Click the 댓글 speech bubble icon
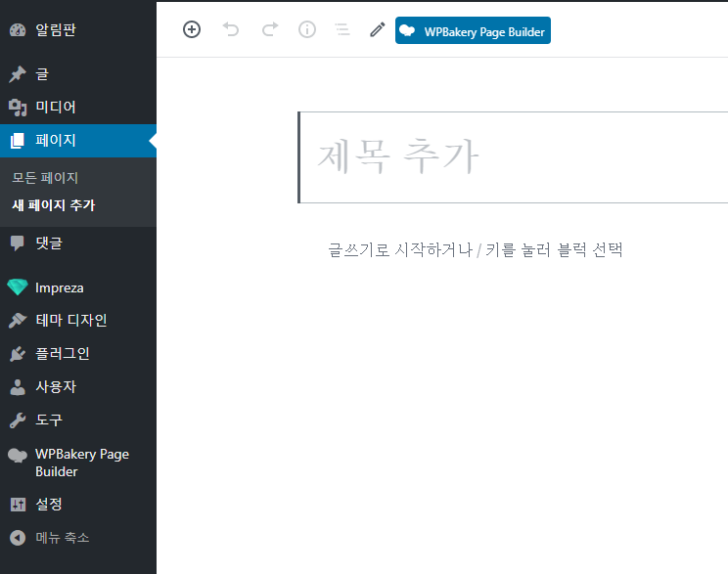The width and height of the screenshot is (728, 574). [x=18, y=243]
